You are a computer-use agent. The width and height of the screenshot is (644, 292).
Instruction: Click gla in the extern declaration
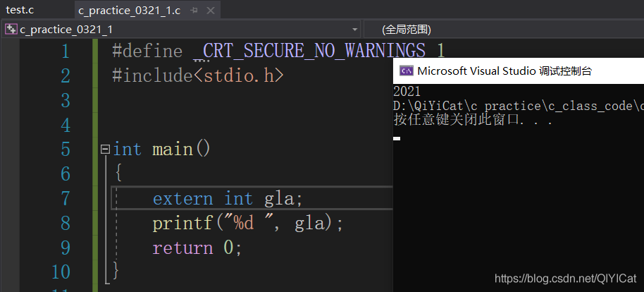pyautogui.click(x=279, y=199)
